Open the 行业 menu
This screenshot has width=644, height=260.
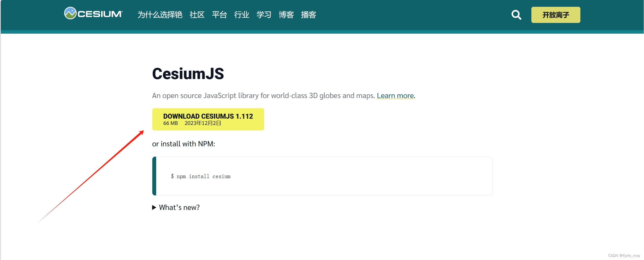pos(241,15)
